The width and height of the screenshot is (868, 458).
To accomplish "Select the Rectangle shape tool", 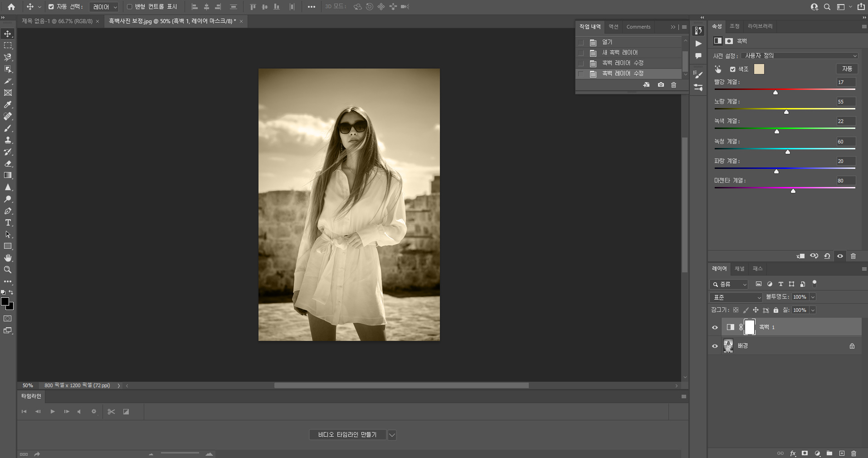I will (8, 246).
